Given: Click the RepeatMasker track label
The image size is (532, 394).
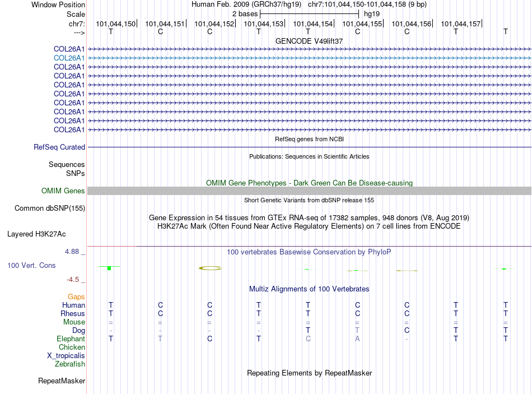Looking at the screenshot, I should pyautogui.click(x=62, y=381).
